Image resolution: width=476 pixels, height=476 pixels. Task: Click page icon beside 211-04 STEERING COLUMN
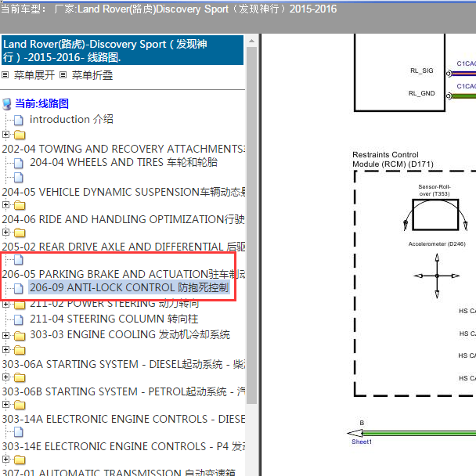[19, 319]
